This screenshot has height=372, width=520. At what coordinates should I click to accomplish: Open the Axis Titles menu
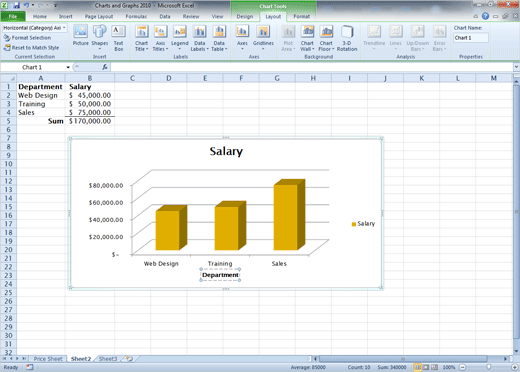point(161,39)
